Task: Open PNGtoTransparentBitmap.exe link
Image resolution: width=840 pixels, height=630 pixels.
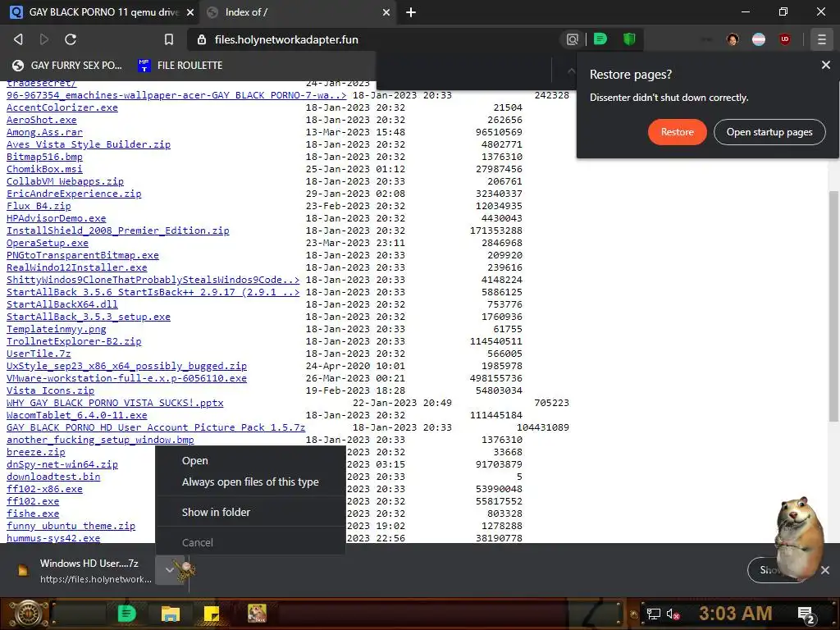Action: pyautogui.click(x=83, y=255)
